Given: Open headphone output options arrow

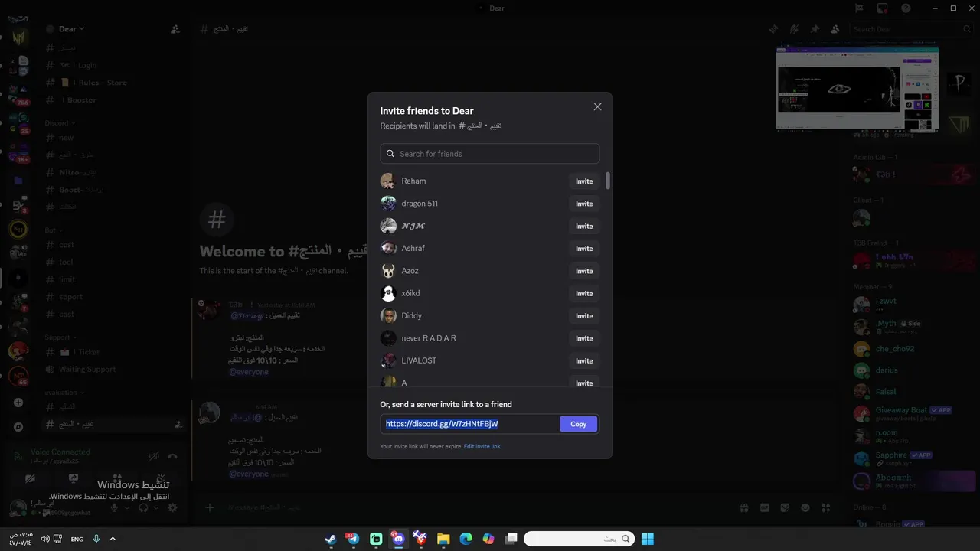Looking at the screenshot, I should pos(155,508).
